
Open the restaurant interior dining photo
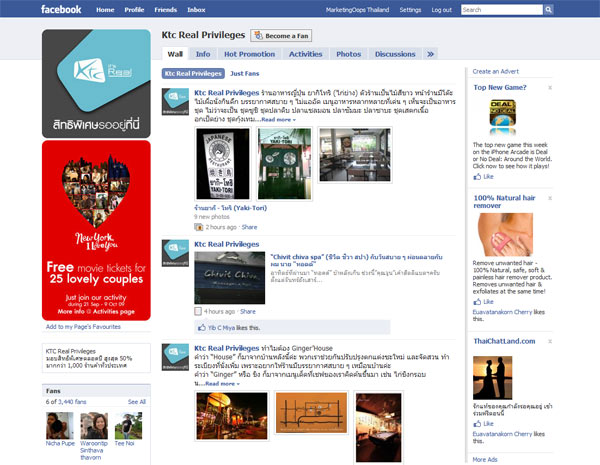point(355,155)
